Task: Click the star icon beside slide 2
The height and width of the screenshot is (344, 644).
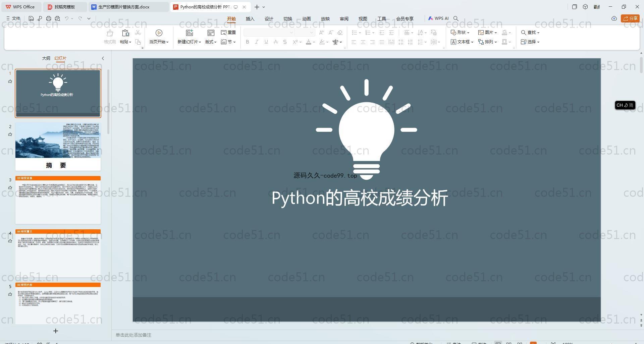Action: click(10, 134)
